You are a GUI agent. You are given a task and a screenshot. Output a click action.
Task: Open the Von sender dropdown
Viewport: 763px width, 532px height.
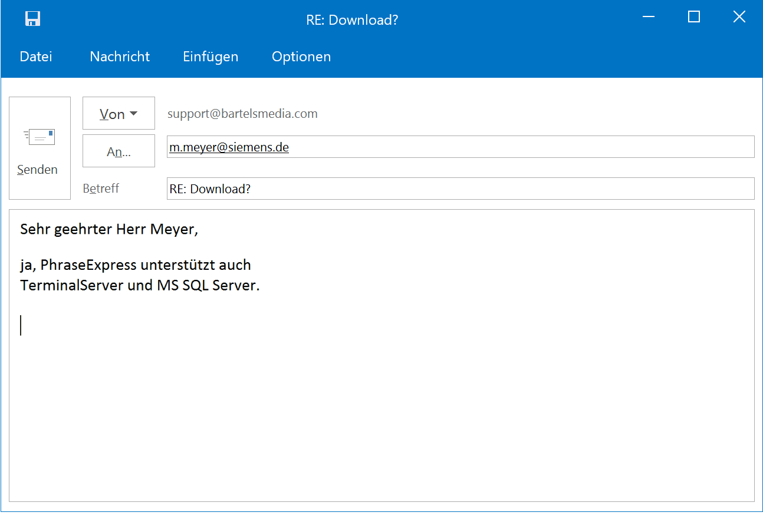coord(119,113)
